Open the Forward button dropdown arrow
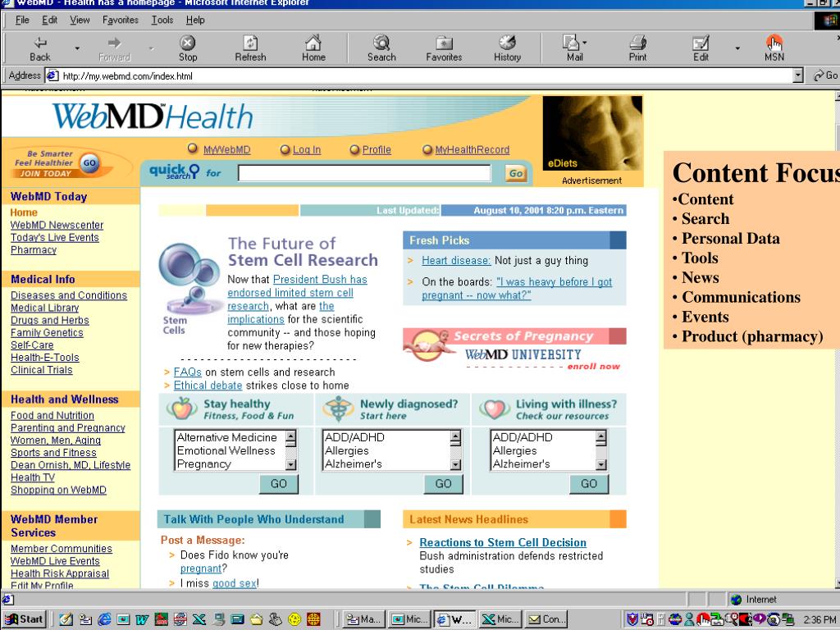Image resolution: width=840 pixels, height=630 pixels. click(152, 48)
